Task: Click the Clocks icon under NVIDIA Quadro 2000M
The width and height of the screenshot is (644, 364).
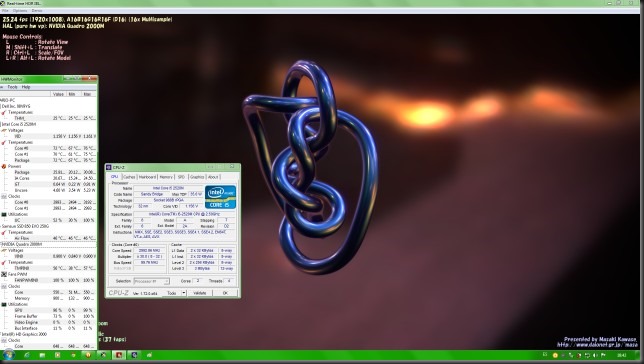Action: pos(4,286)
